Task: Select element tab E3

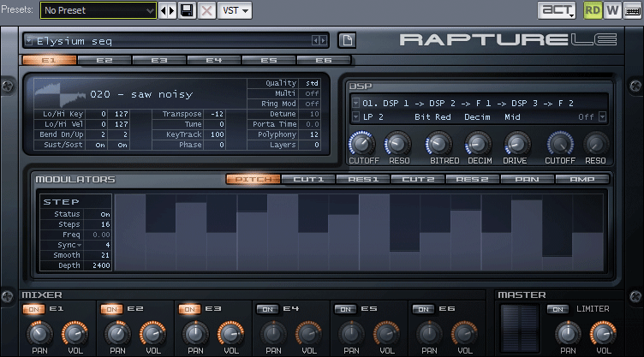Action: [159, 61]
